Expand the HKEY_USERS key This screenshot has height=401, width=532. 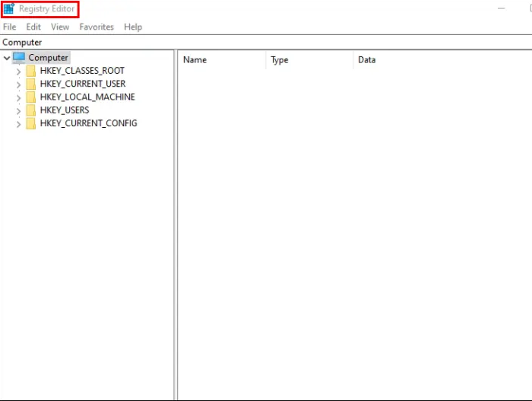[x=19, y=111]
